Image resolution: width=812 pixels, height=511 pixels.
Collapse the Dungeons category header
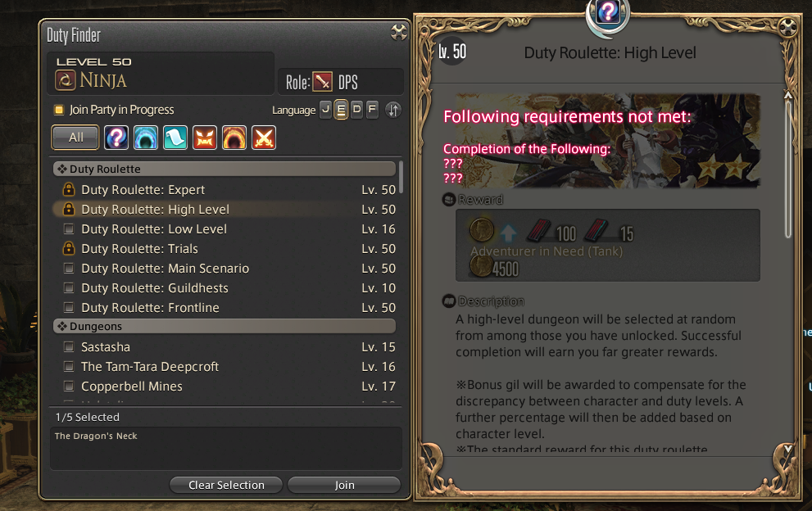point(225,326)
